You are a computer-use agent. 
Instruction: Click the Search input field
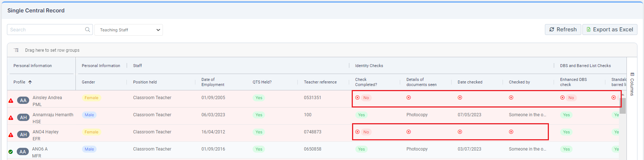pos(50,30)
